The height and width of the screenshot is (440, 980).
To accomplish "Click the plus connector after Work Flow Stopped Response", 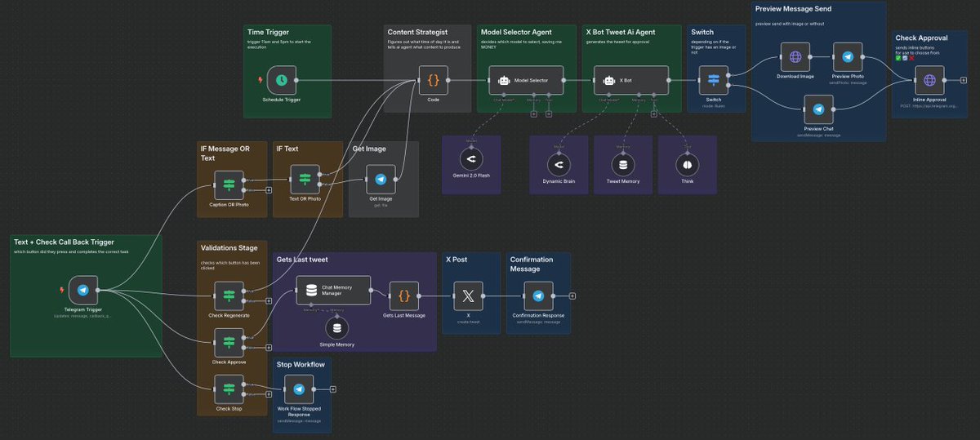I will point(333,389).
